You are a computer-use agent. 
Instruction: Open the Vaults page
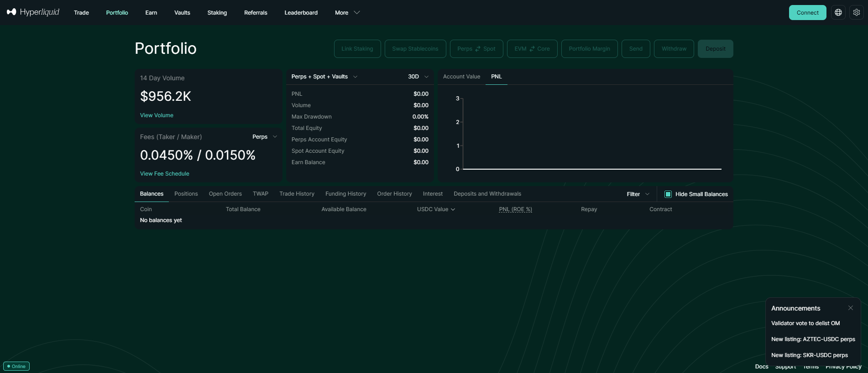182,13
